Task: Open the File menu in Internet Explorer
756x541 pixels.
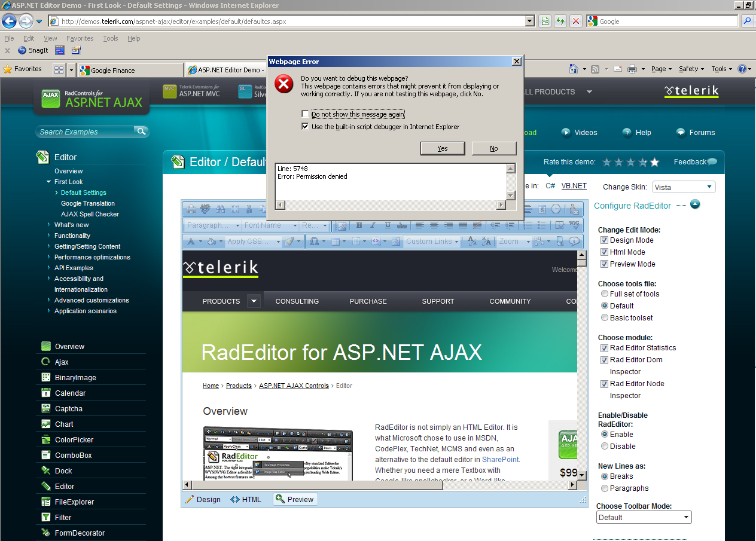Action: pos(9,38)
